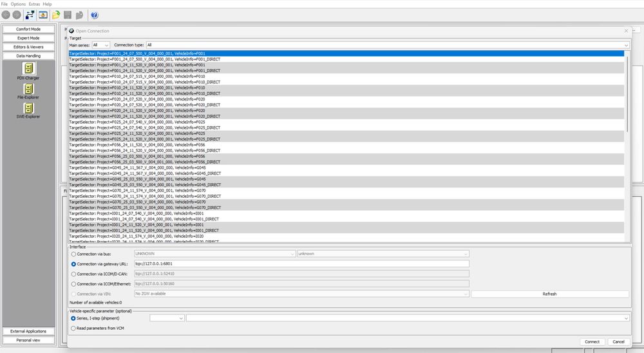Cancel the Open Connection dialog
Screen dimensions: 644x353
[618, 341]
